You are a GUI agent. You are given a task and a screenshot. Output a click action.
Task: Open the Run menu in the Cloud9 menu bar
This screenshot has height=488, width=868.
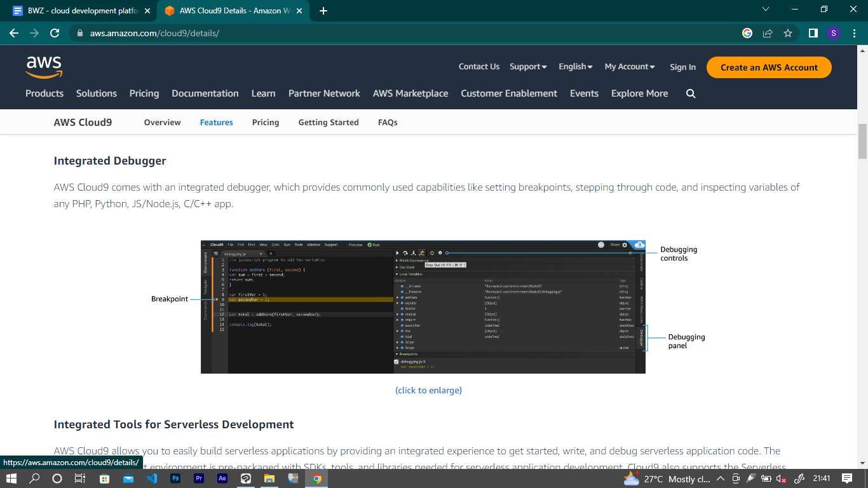tap(287, 245)
